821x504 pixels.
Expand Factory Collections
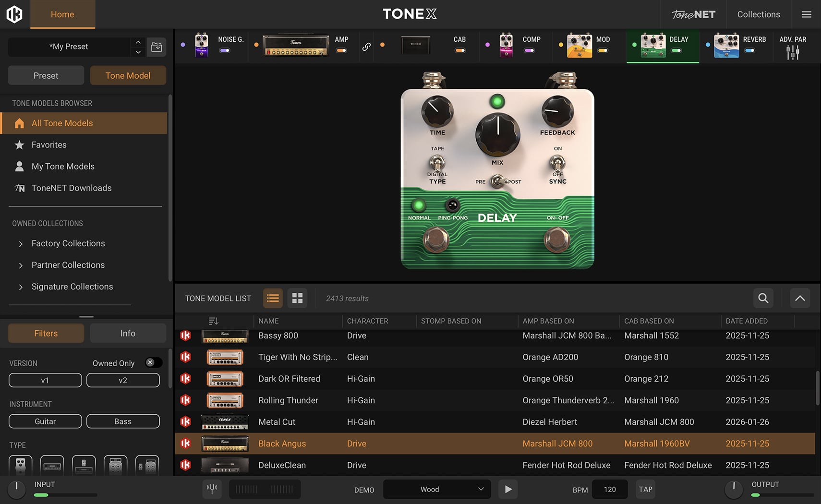click(21, 244)
